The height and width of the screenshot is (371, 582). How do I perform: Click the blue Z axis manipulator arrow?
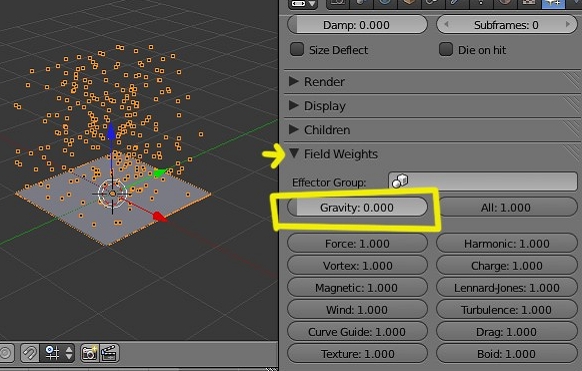tap(111, 132)
